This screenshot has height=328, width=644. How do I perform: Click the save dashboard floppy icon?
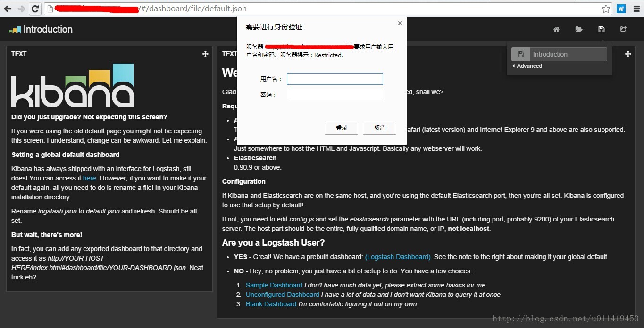tap(601, 29)
